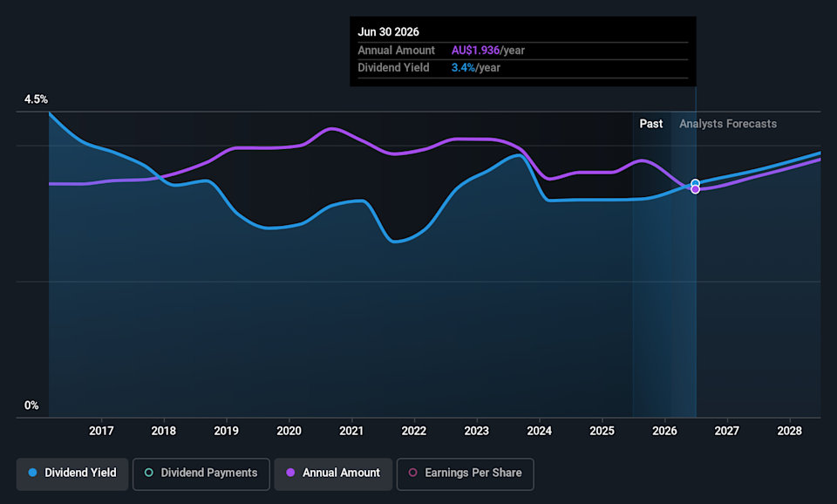This screenshot has height=504, width=837.
Task: Click the Jun 30 2026 tooltip date
Action: [x=388, y=32]
